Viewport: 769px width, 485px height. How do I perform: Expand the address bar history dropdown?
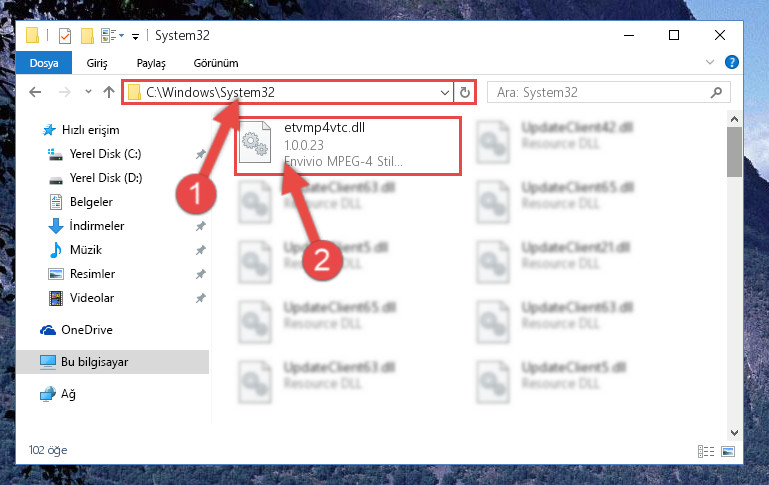444,92
